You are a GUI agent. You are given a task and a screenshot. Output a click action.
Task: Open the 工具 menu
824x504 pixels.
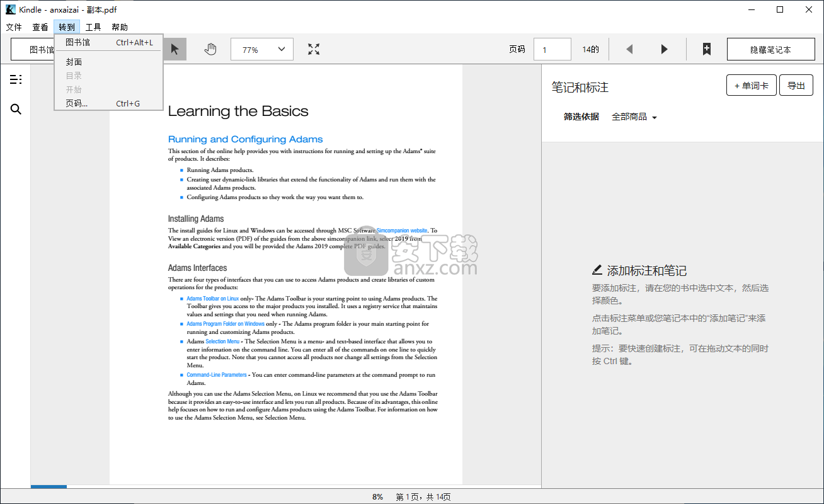coord(93,27)
